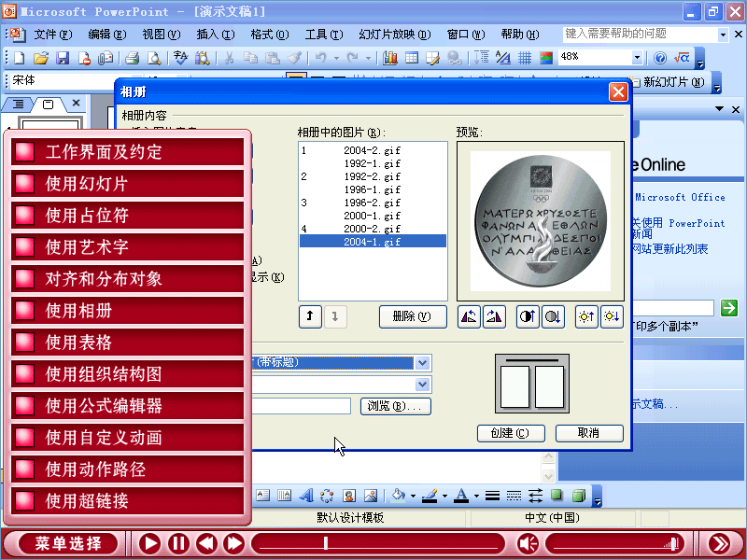The image size is (747, 560).
Task: Click the save icon in toolbar
Action: point(63,58)
